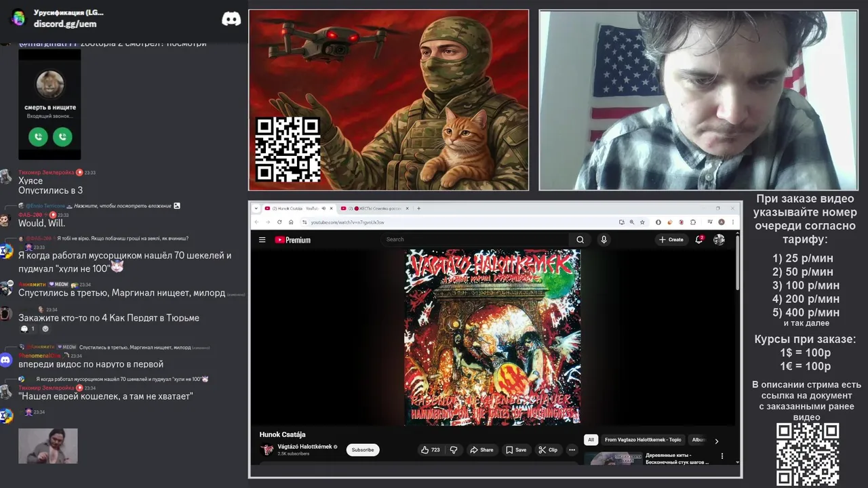The image size is (868, 488).
Task: Select the All suggestions chip
Action: pyautogui.click(x=591, y=440)
